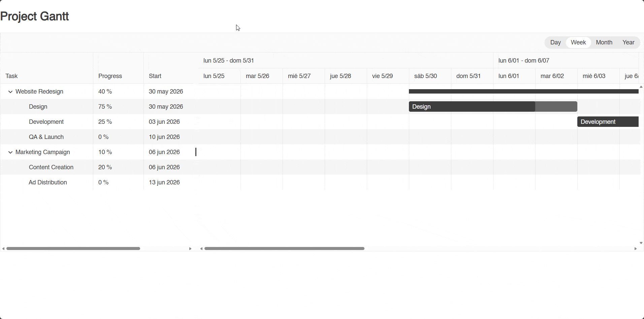The width and height of the screenshot is (644, 319).
Task: Switch to Day view
Action: coord(555,42)
